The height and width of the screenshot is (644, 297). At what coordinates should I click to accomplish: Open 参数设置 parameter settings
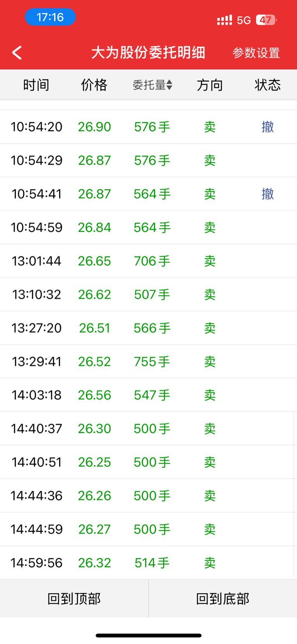256,53
